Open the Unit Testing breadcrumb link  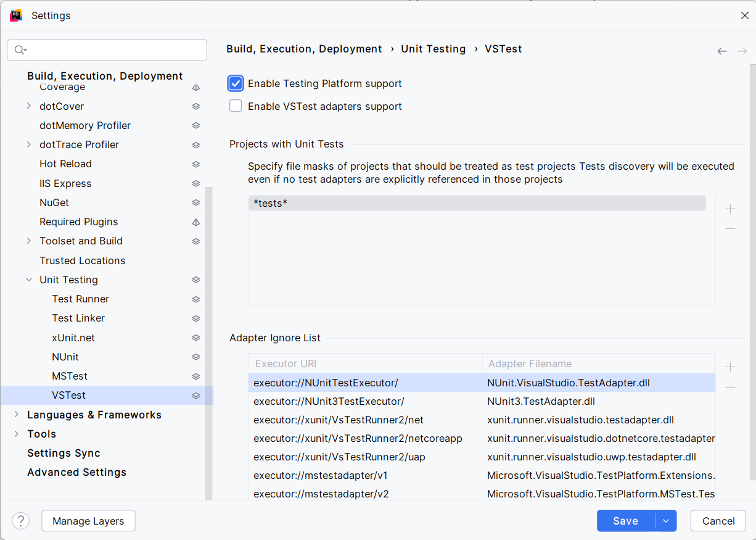433,49
